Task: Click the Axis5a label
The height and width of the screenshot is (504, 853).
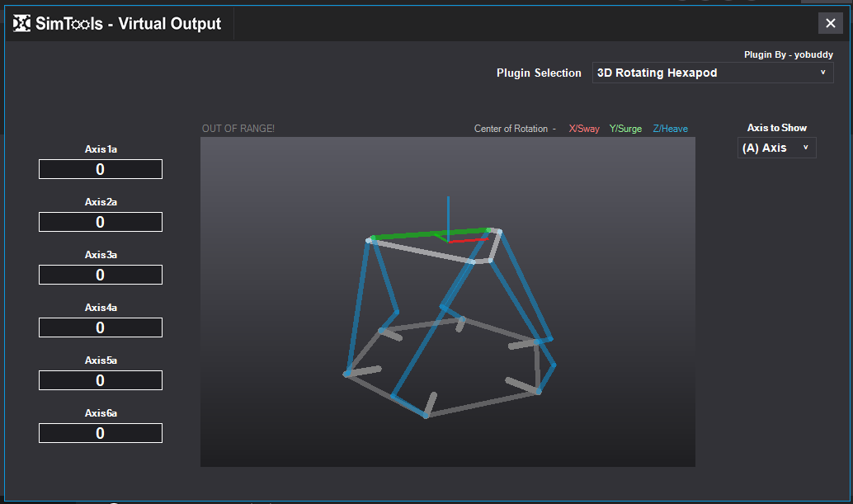Action: click(x=101, y=360)
